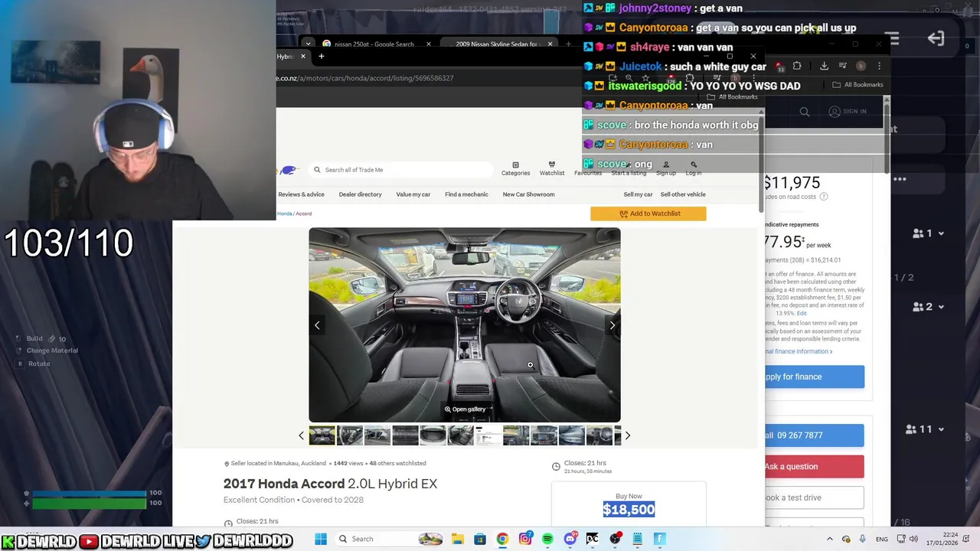
Task: Open Notepad from taskbar
Action: click(637, 539)
